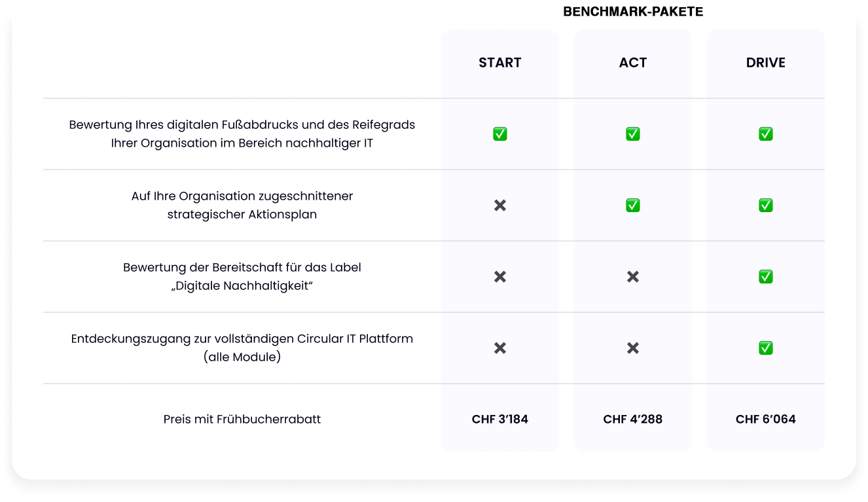This screenshot has height=502, width=868.
Task: Click the ACT checkmark for digital footprint assessment
Action: (633, 134)
